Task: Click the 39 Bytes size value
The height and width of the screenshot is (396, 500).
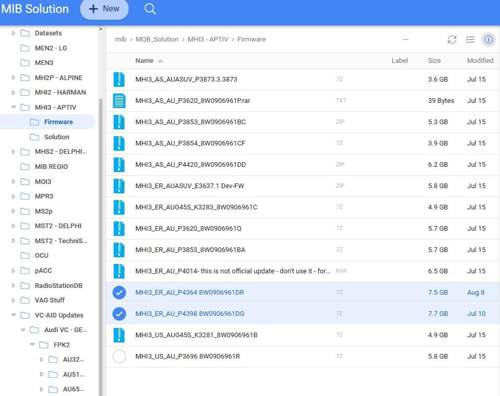Action: (441, 101)
